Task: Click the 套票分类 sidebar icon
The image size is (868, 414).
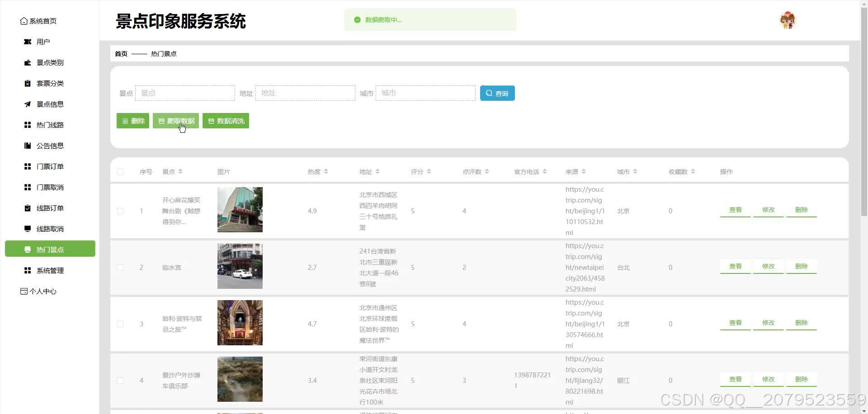Action: pos(28,84)
